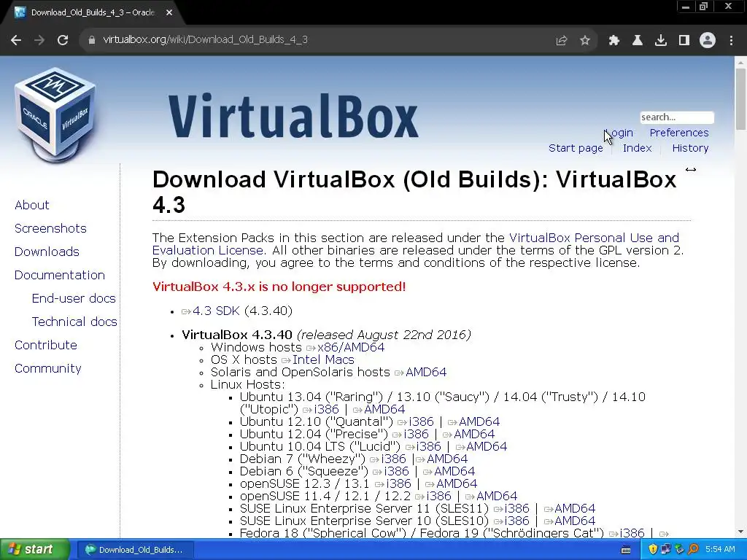Viewport: 747px width, 560px height.
Task: Go back with the browser back arrow
Action: (16, 40)
